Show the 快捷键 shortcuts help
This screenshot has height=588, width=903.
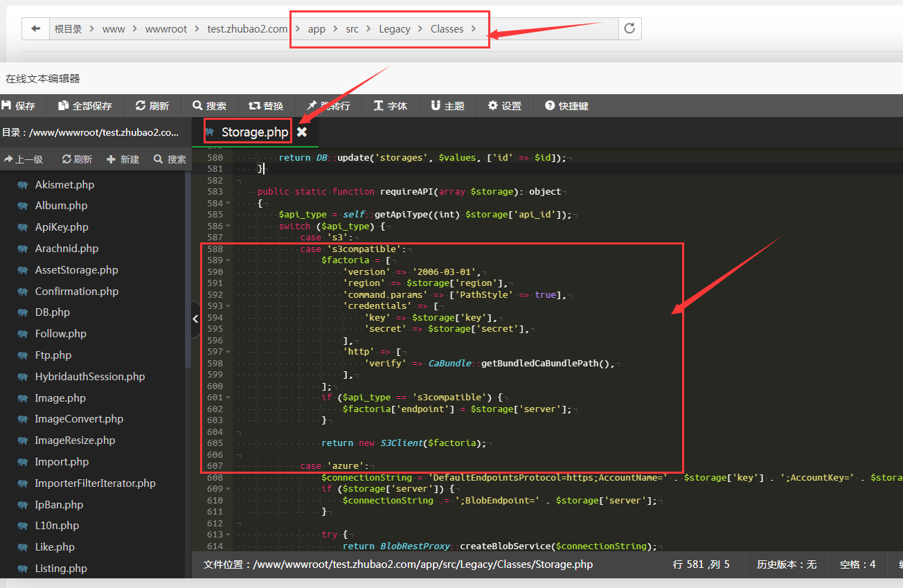[566, 106]
